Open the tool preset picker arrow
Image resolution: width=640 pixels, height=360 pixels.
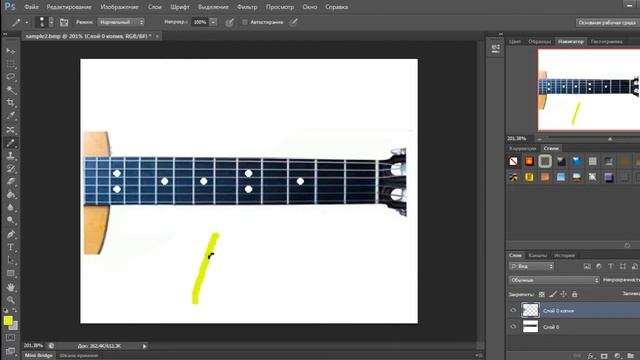pyautogui.click(x=27, y=22)
